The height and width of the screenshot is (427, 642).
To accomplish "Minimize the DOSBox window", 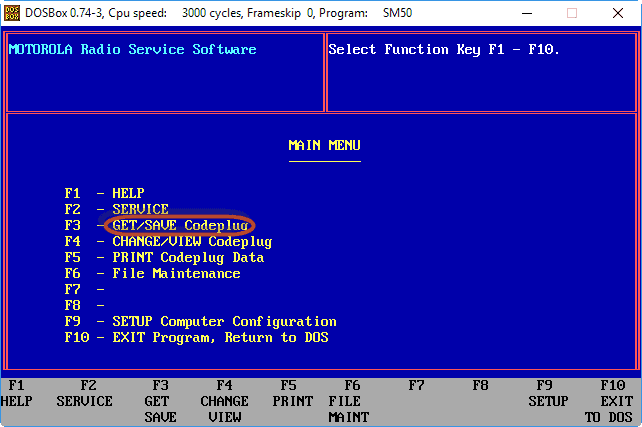I will click(527, 14).
